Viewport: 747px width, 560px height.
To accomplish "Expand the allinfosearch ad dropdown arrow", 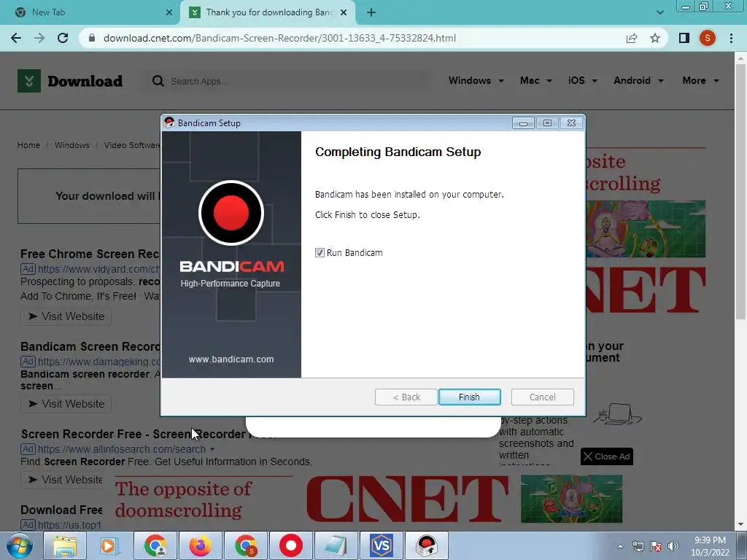I will tap(212, 449).
